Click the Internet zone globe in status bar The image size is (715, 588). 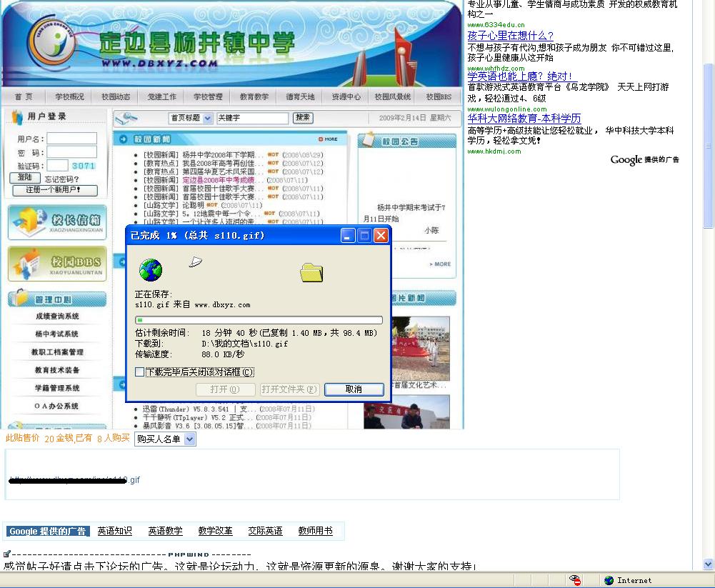pyautogui.click(x=609, y=580)
